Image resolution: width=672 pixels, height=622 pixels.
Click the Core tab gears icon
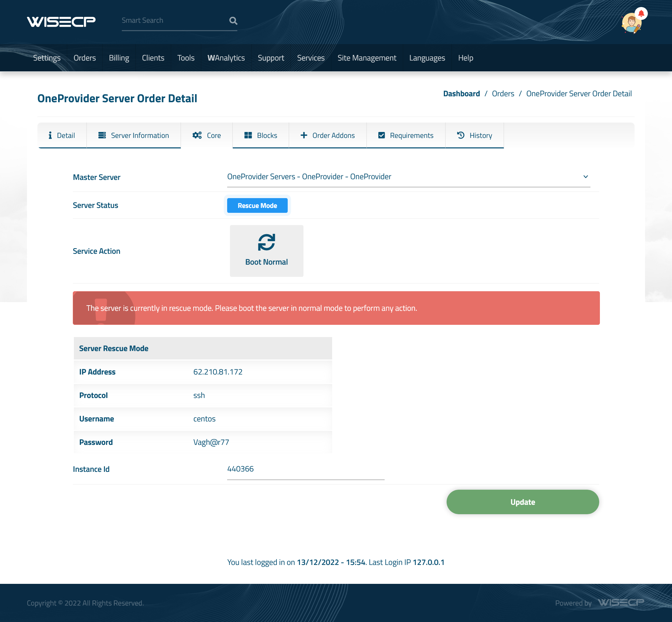[197, 135]
